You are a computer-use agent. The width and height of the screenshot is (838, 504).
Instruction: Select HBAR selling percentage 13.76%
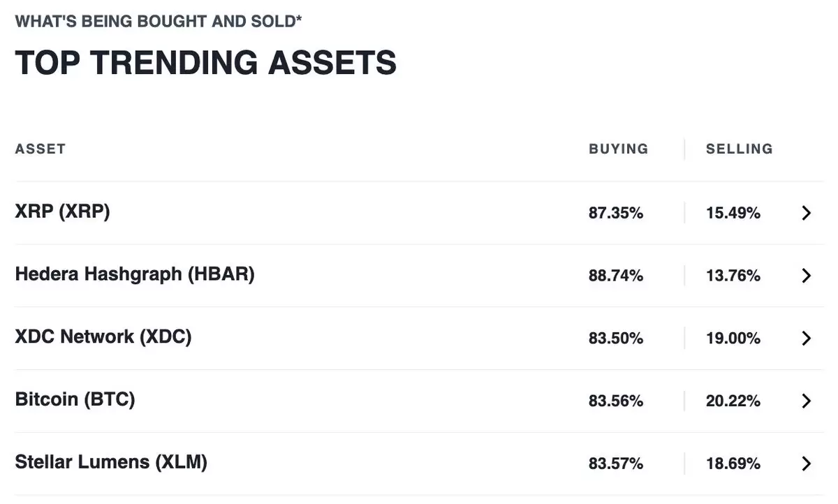(733, 276)
